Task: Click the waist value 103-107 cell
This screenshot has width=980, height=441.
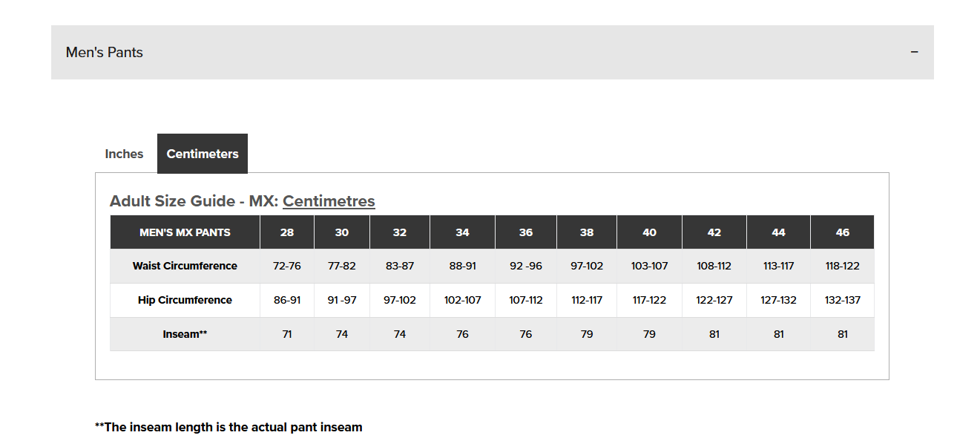Action: 650,266
